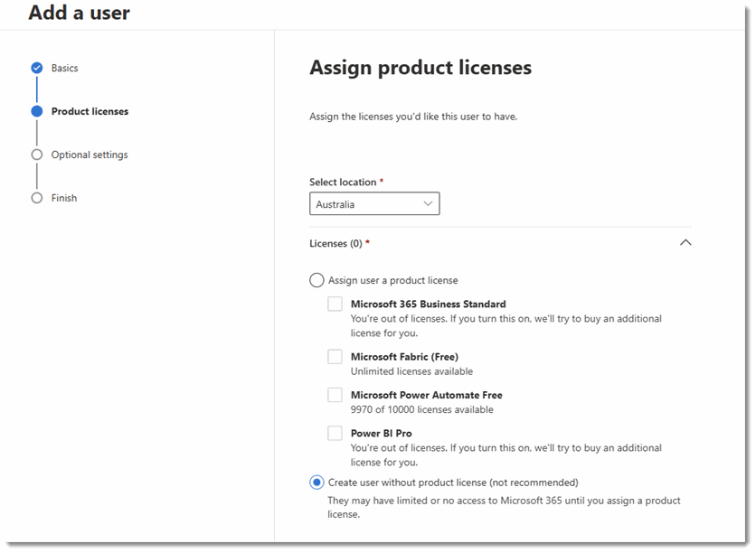Screen dimensions: 756x553
Task: Click the out-of-licenses note under Power BI Pro
Action: pos(506,455)
